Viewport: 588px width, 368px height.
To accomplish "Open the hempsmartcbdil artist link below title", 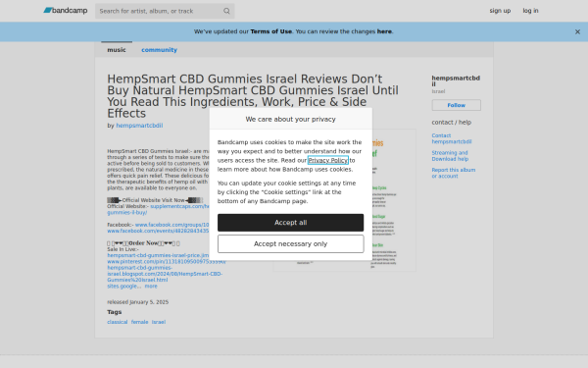I will [139, 126].
